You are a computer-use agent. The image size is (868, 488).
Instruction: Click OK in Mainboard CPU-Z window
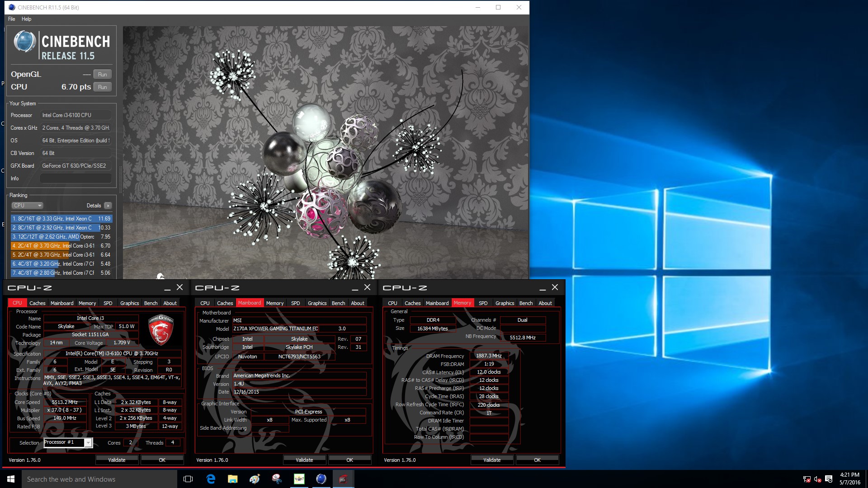349,460
